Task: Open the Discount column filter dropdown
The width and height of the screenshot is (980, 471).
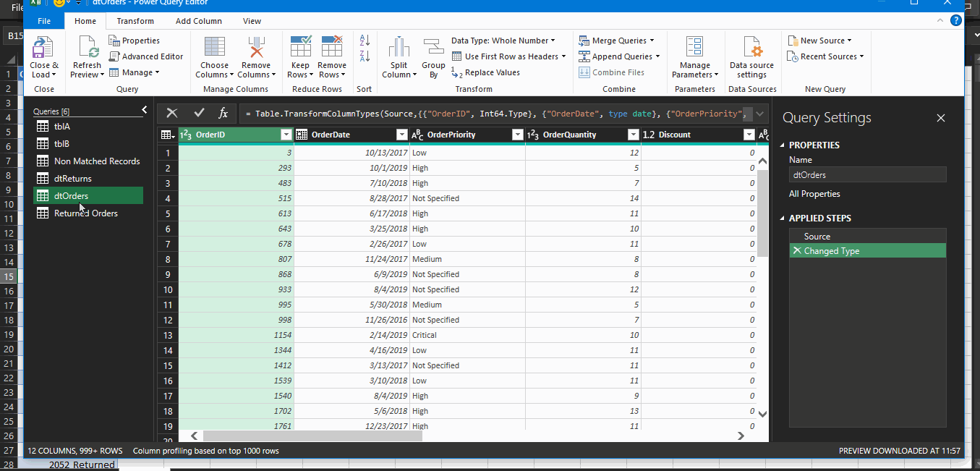Action: click(749, 135)
